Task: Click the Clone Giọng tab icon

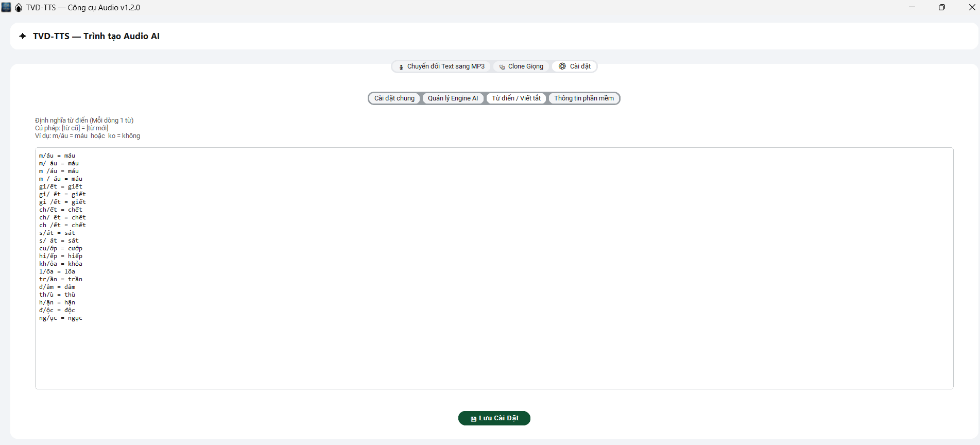Action: [502, 67]
